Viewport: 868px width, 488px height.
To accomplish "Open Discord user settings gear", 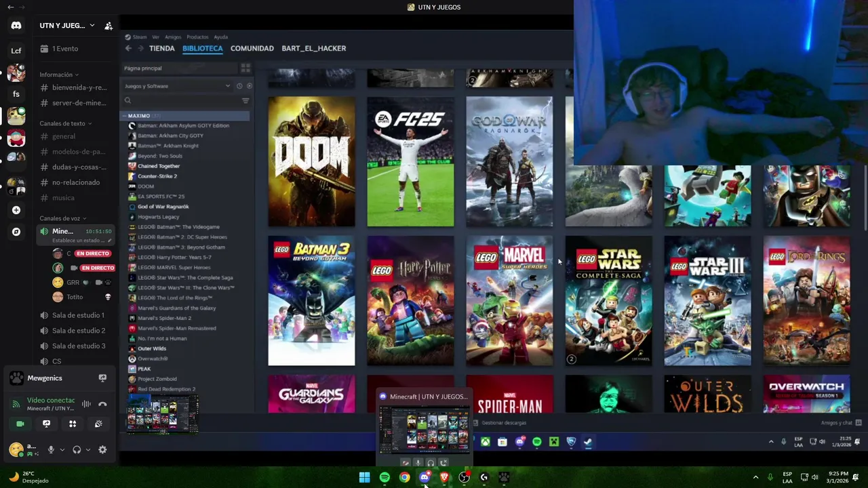I will 102,449.
